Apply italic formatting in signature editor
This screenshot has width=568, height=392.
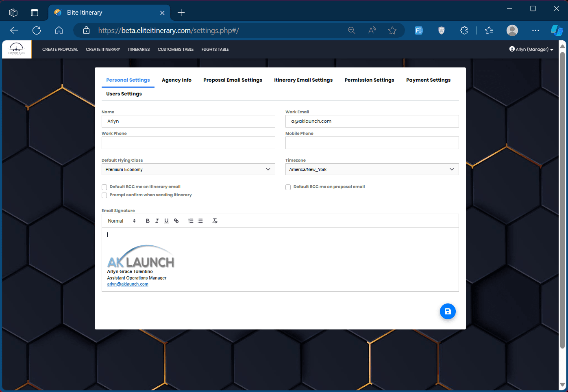tap(157, 221)
